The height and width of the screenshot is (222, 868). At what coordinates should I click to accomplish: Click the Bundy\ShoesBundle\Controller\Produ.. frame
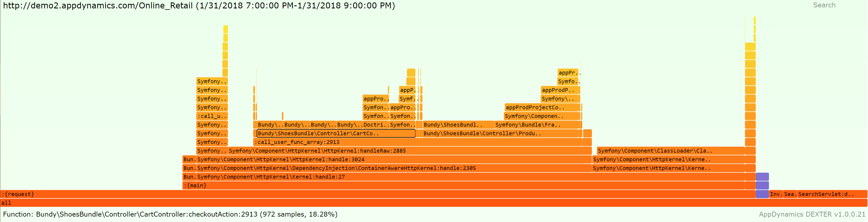tap(500, 133)
